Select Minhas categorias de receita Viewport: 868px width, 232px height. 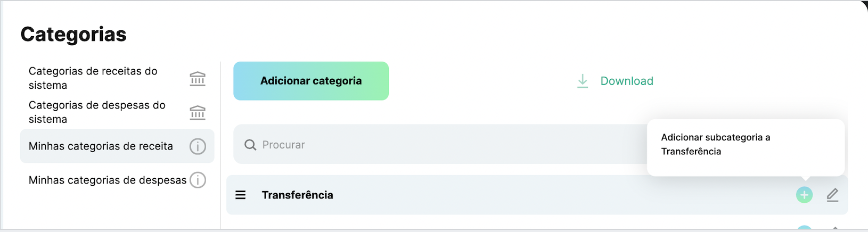click(101, 146)
